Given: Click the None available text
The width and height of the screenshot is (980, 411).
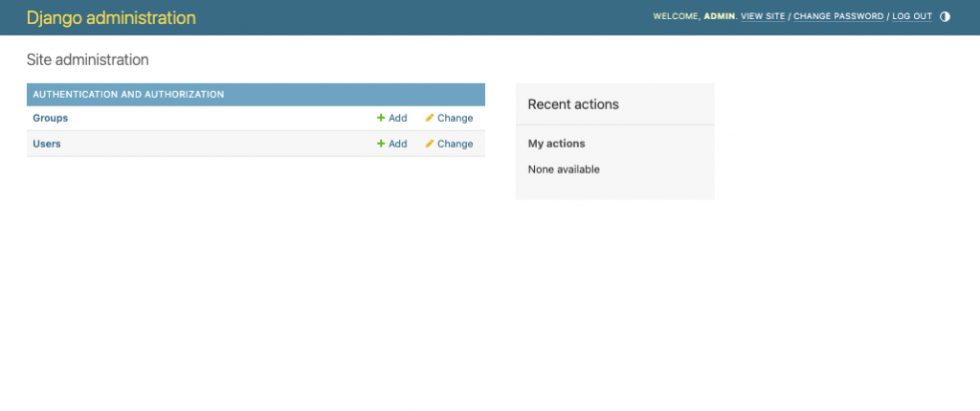Looking at the screenshot, I should pyautogui.click(x=564, y=170).
